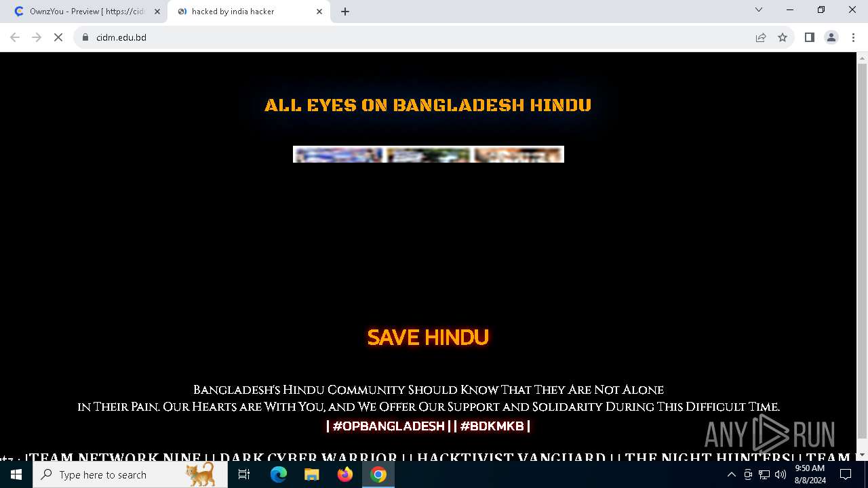Stop loading the current page

(58, 37)
